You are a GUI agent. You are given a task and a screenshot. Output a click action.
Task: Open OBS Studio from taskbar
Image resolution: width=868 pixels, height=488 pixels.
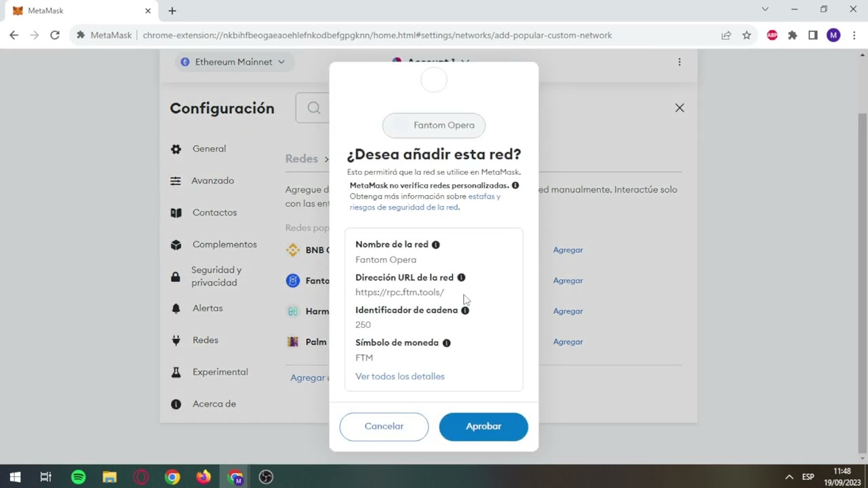(x=266, y=477)
